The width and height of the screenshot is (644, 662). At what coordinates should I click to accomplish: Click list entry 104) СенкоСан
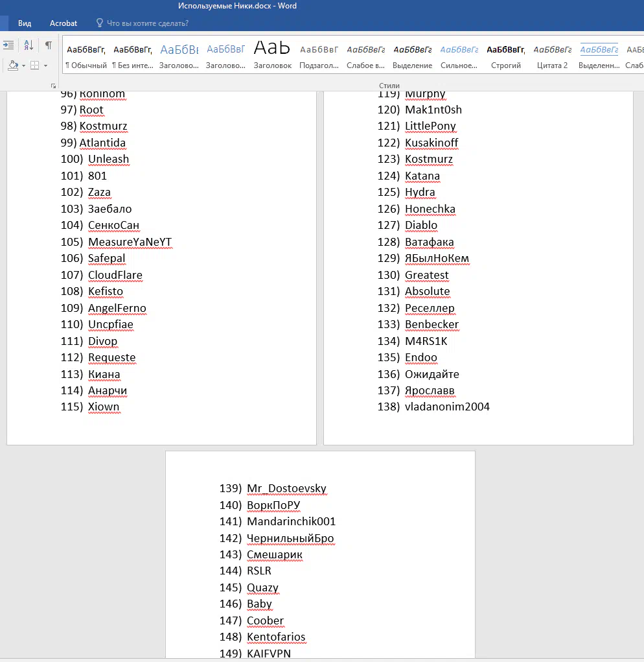[x=100, y=226]
